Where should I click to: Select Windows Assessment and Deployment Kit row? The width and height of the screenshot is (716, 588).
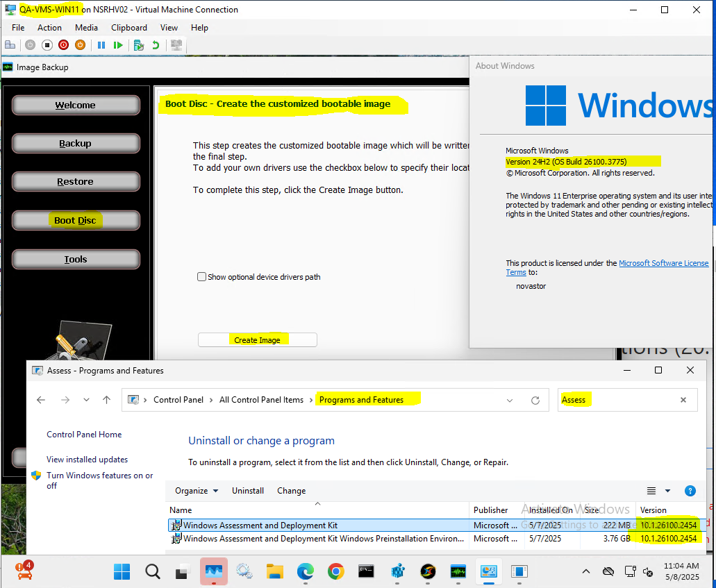point(437,526)
